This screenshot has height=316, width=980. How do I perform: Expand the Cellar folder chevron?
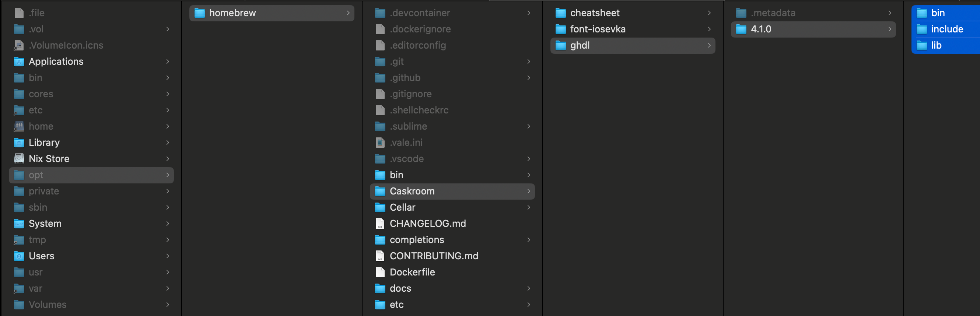coord(528,207)
